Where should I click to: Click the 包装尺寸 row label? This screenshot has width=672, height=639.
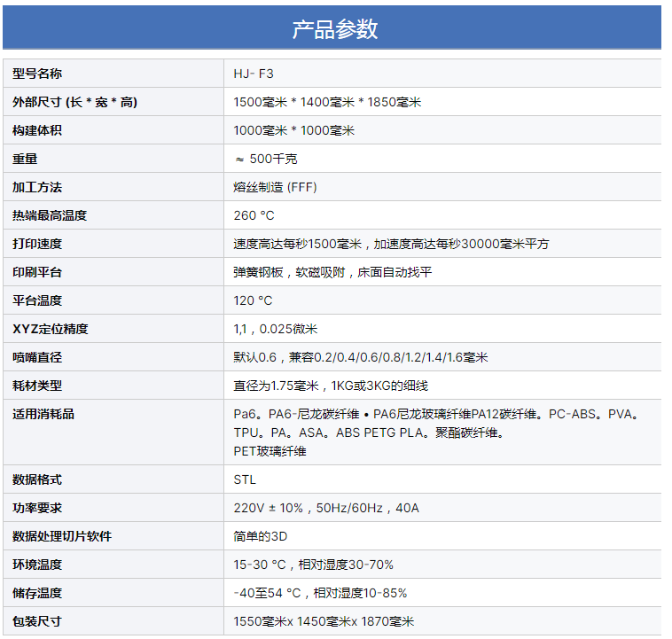pyautogui.click(x=37, y=621)
